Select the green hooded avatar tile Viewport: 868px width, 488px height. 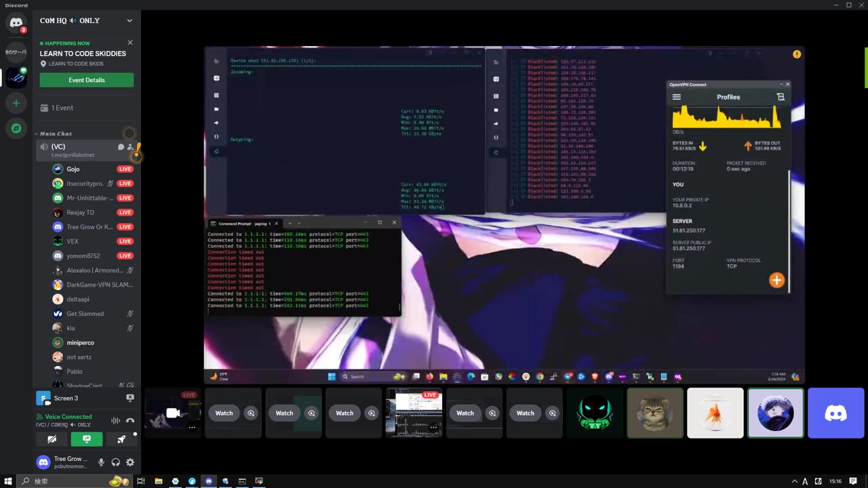(x=595, y=413)
